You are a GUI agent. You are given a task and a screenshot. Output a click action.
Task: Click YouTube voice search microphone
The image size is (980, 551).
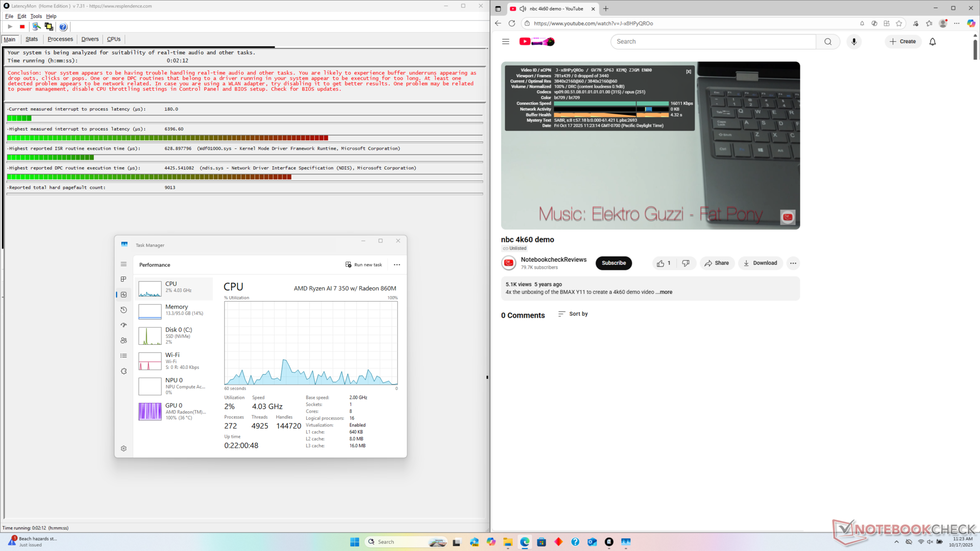[x=854, y=41]
